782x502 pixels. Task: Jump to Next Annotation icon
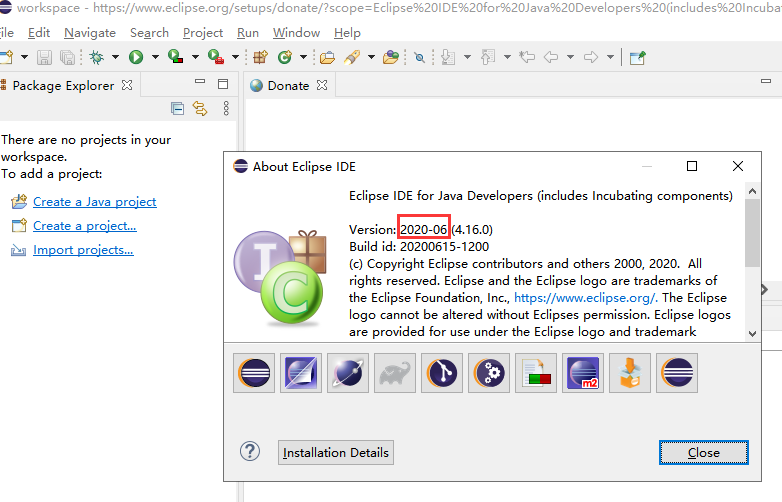(448, 57)
